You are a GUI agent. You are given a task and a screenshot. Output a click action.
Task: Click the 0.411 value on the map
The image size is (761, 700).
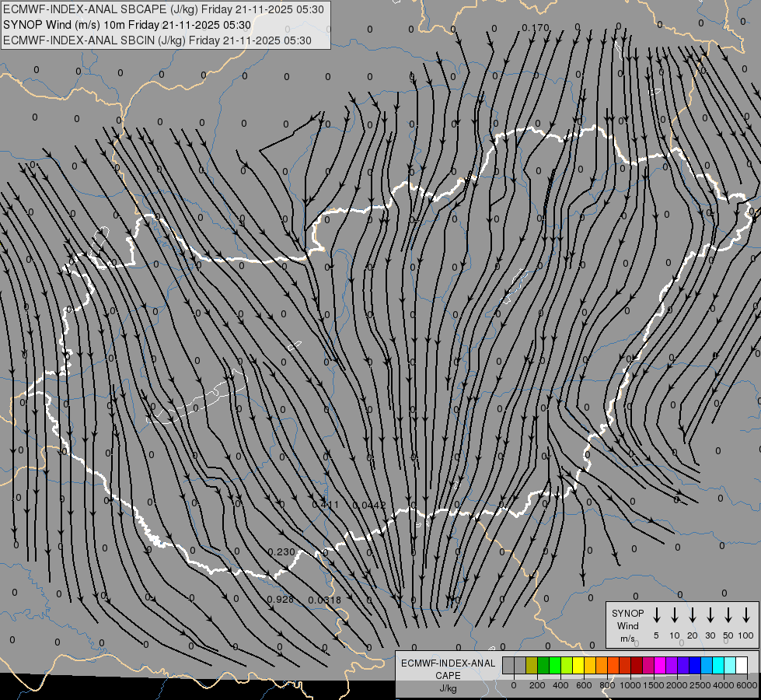(x=325, y=505)
